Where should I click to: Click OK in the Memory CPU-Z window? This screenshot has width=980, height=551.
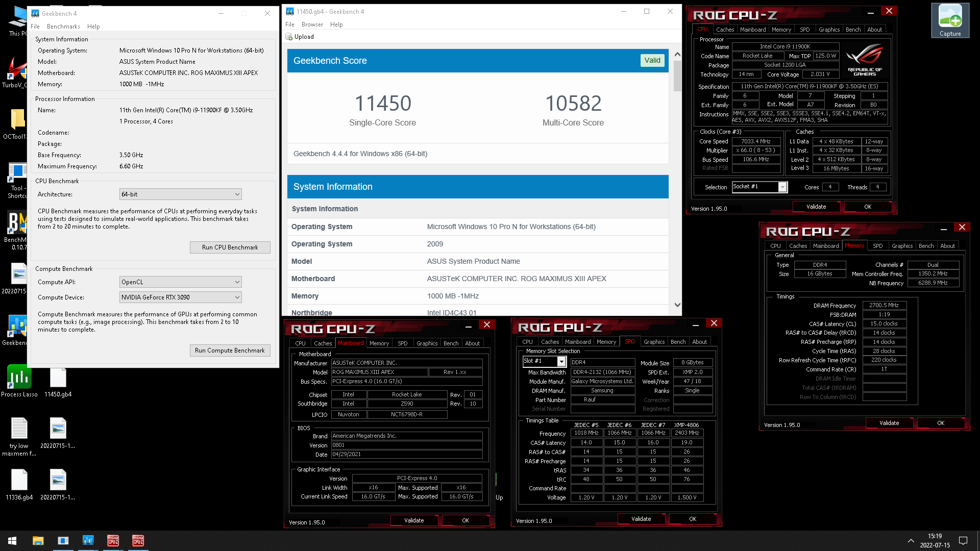(x=940, y=423)
